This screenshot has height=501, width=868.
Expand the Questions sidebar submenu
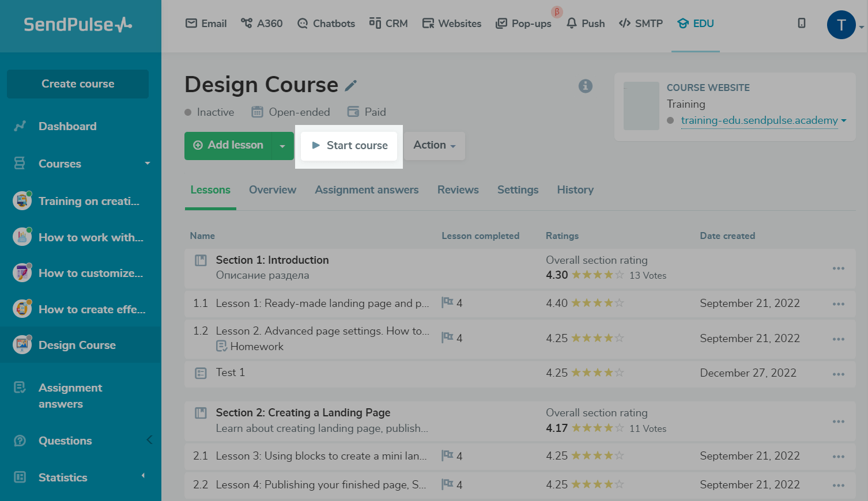[149, 441]
